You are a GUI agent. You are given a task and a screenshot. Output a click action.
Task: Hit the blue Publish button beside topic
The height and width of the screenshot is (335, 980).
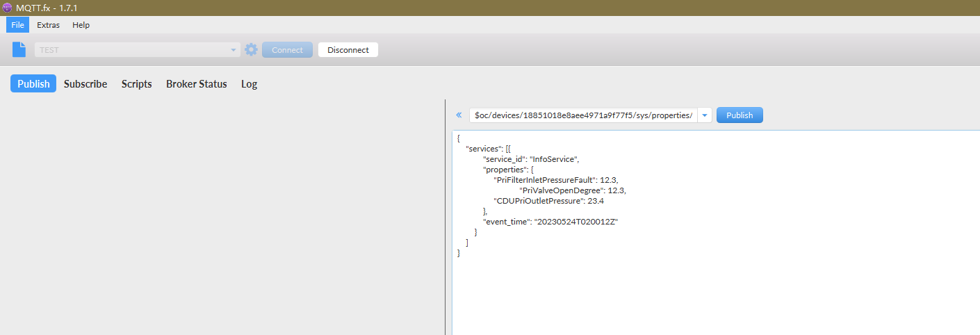coord(740,115)
